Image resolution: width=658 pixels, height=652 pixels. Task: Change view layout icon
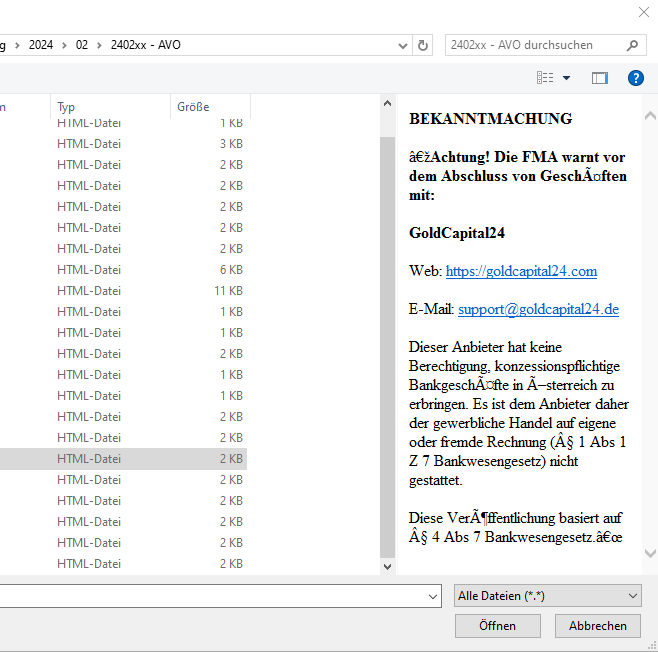[x=545, y=78]
